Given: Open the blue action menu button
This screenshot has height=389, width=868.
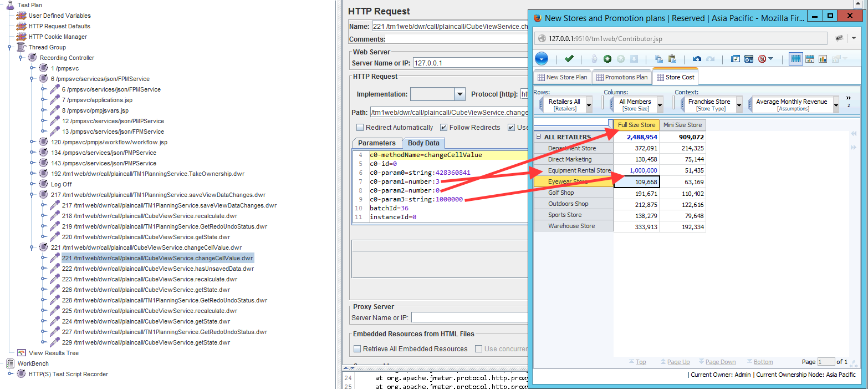Looking at the screenshot, I should pos(542,59).
